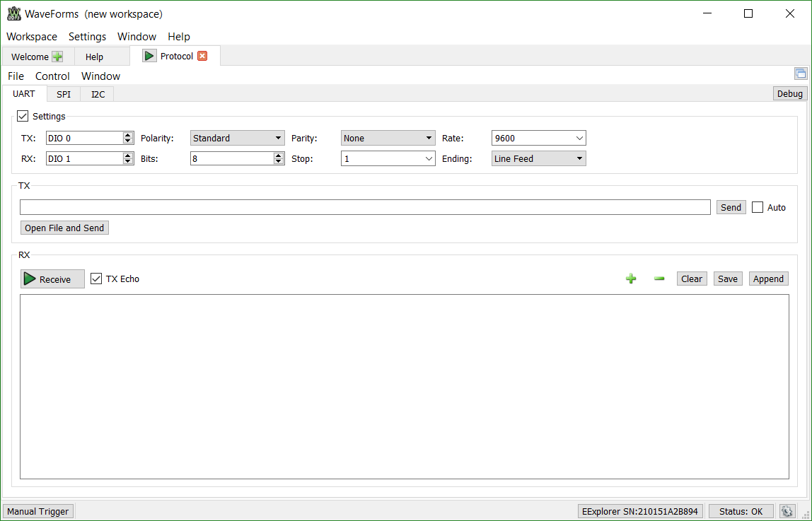812x521 pixels.
Task: Click the TX text input field
Action: click(365, 207)
